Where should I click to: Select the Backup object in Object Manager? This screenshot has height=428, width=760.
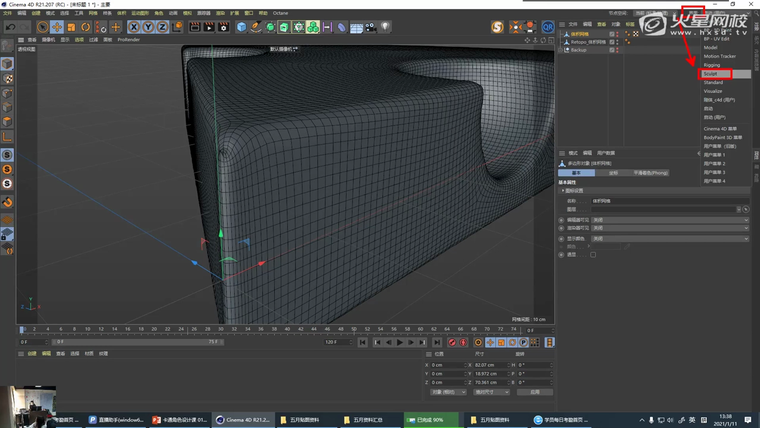point(578,50)
